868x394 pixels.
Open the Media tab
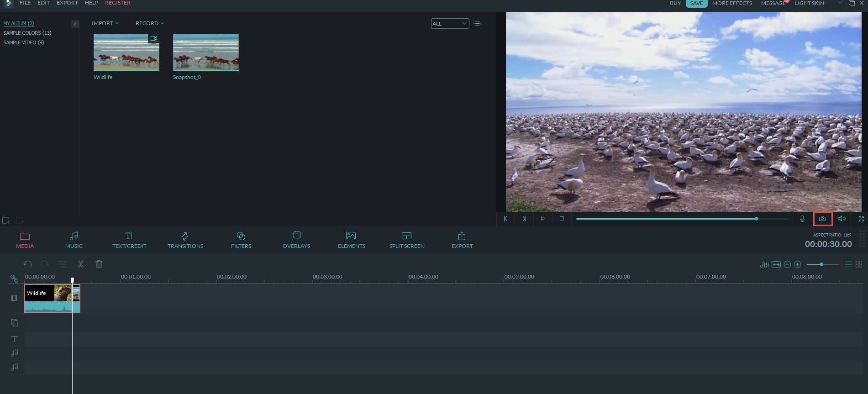25,240
